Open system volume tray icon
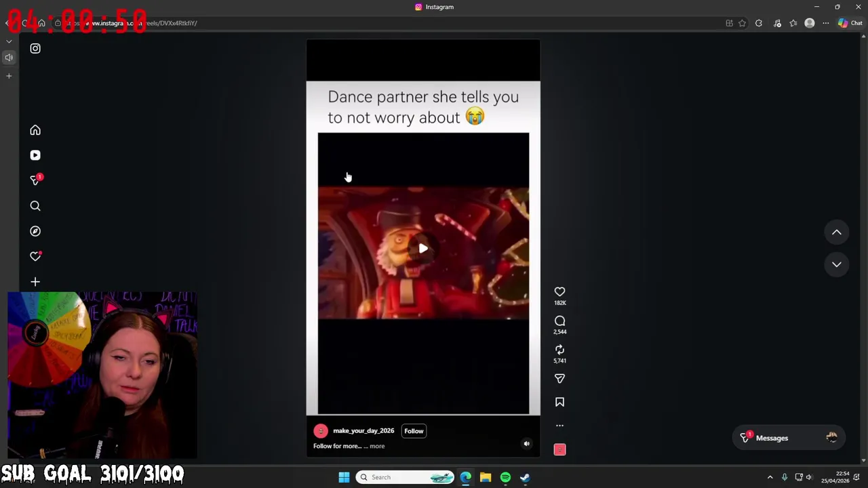This screenshot has height=488, width=868. (x=809, y=477)
